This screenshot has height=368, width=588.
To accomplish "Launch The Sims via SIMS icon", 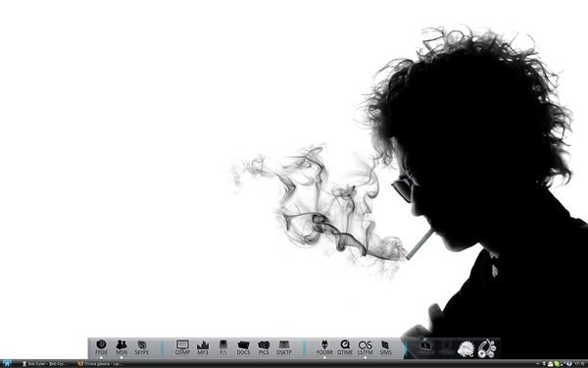I will click(x=385, y=347).
